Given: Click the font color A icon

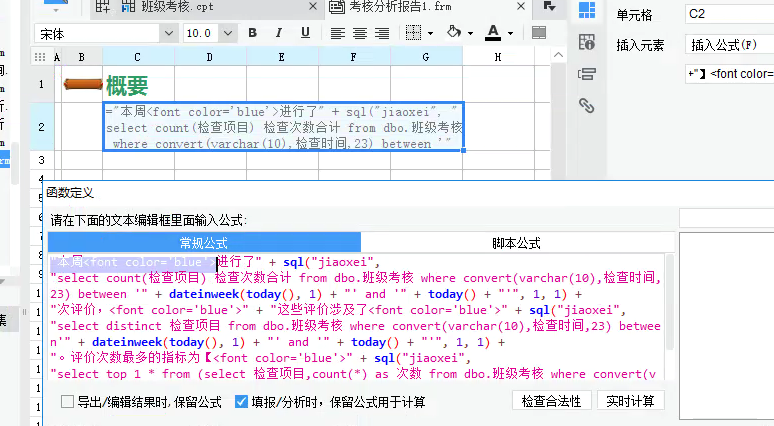Looking at the screenshot, I should (493, 33).
